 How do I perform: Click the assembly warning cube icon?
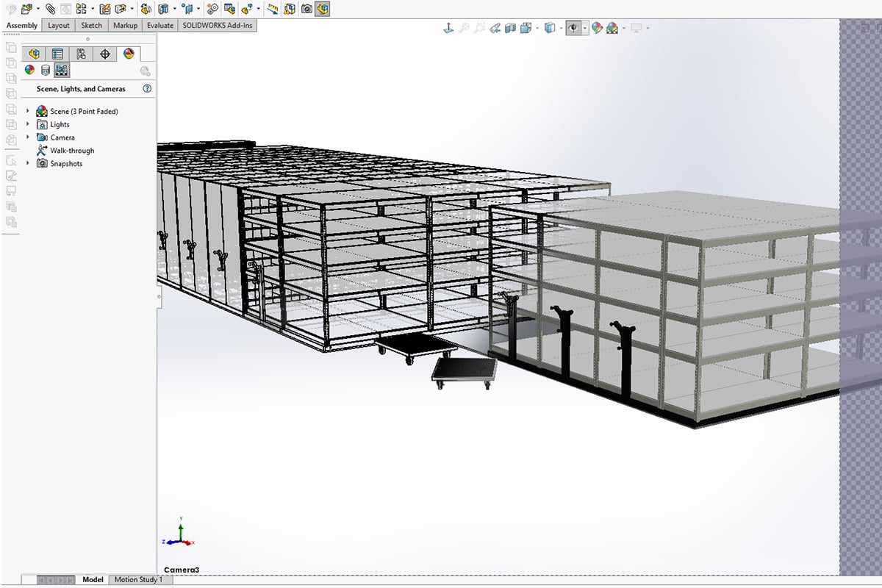tap(290, 10)
